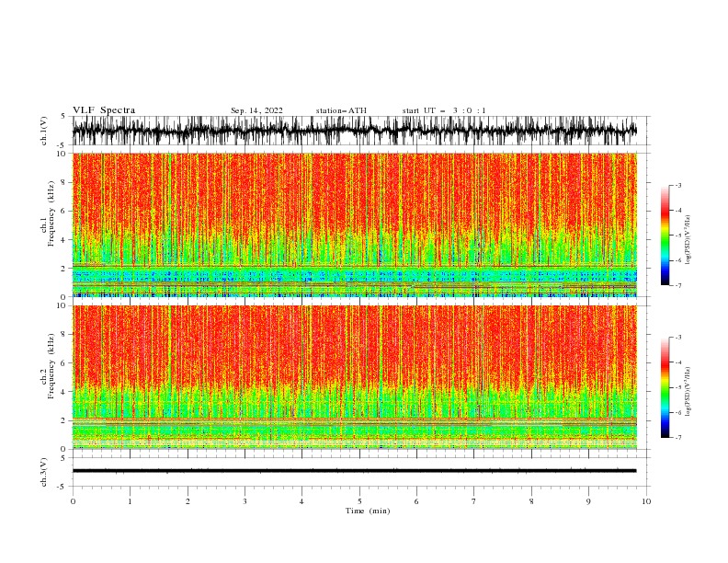Image resolution: width=728 pixels, height=563 pixels.
Task: Click the "6" kHz tick on ch.2 frequency axis
Action: click(64, 363)
